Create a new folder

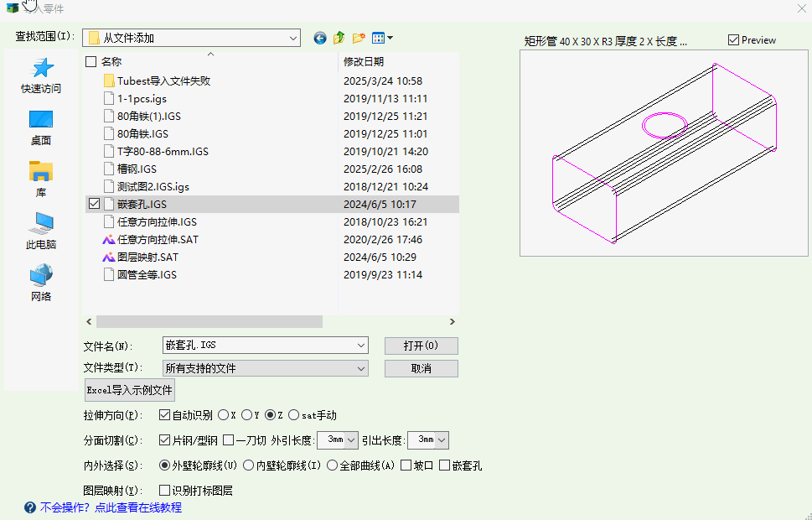click(359, 38)
